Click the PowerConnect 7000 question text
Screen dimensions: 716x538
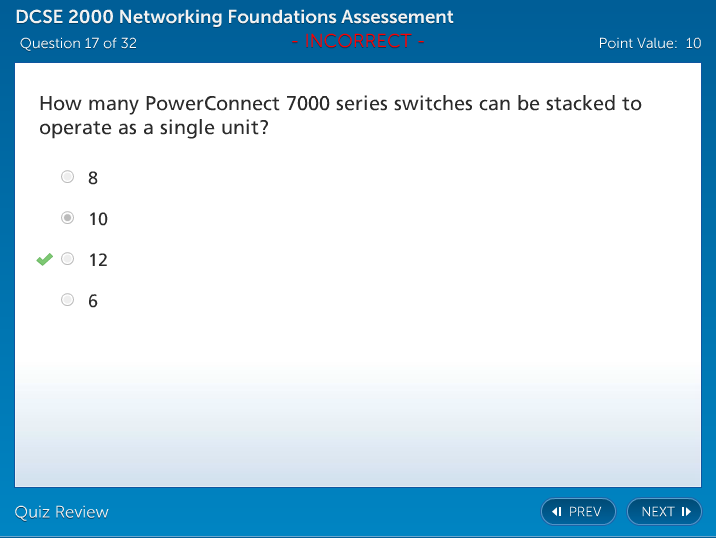point(340,115)
